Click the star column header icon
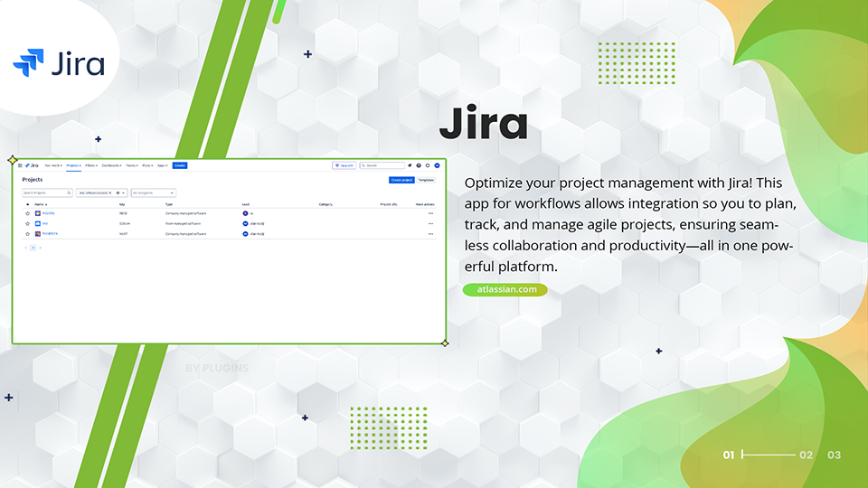 coord(28,204)
